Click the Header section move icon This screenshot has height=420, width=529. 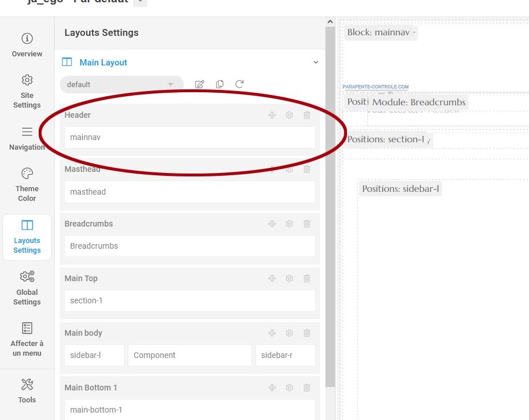point(272,115)
